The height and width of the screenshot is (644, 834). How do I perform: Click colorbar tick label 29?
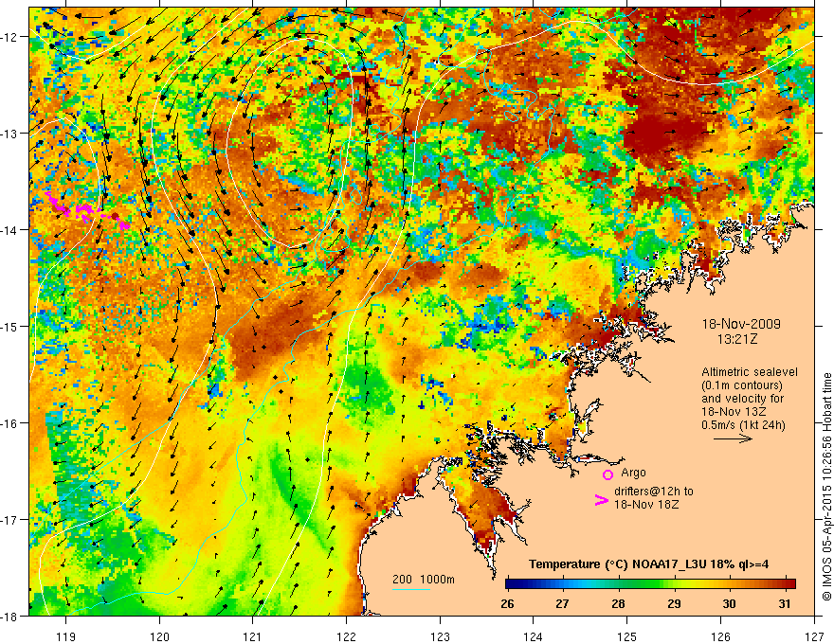point(674,604)
